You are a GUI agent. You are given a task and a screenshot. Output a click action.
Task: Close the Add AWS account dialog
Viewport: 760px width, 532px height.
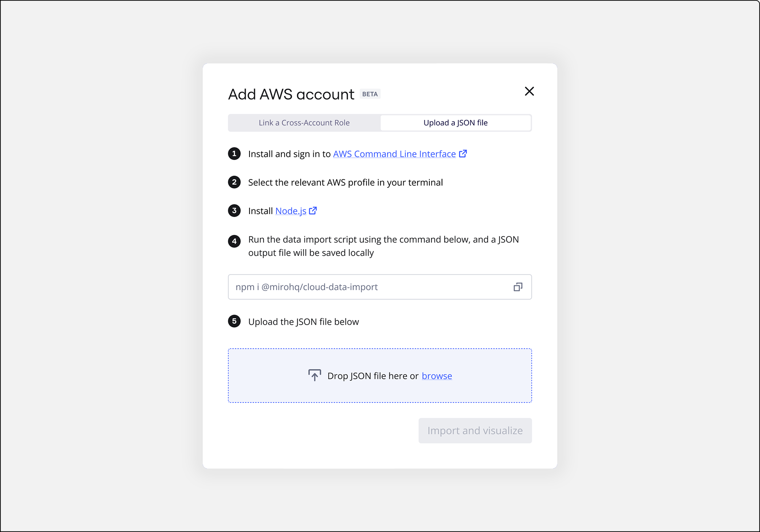(x=529, y=91)
